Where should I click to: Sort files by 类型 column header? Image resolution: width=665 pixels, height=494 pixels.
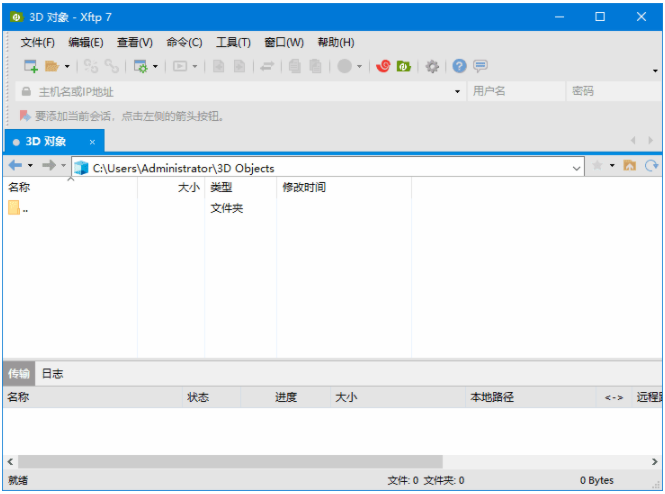pyautogui.click(x=240, y=187)
